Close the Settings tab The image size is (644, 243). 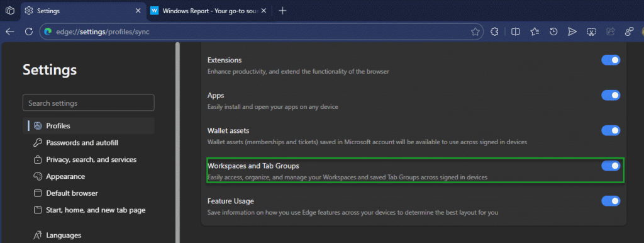click(x=138, y=11)
